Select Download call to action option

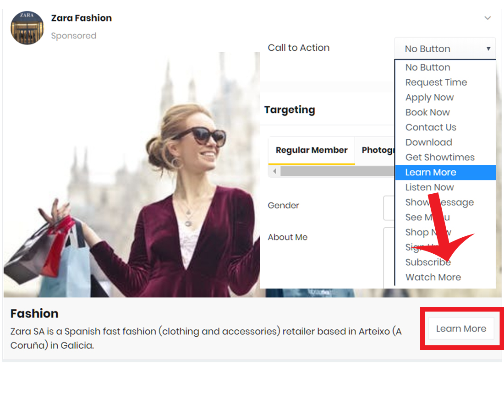pyautogui.click(x=428, y=142)
